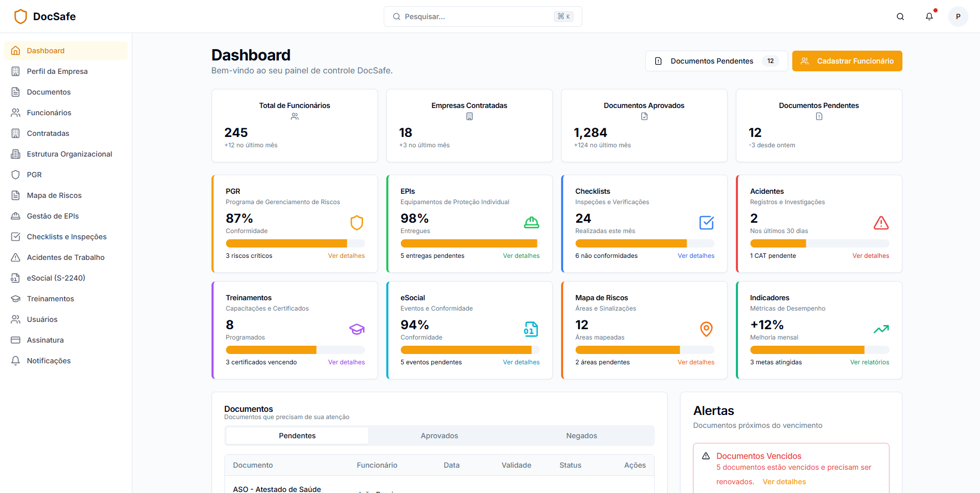This screenshot has height=493, width=980.
Task: Open Assinatura in the sidebar
Action: 66,340
